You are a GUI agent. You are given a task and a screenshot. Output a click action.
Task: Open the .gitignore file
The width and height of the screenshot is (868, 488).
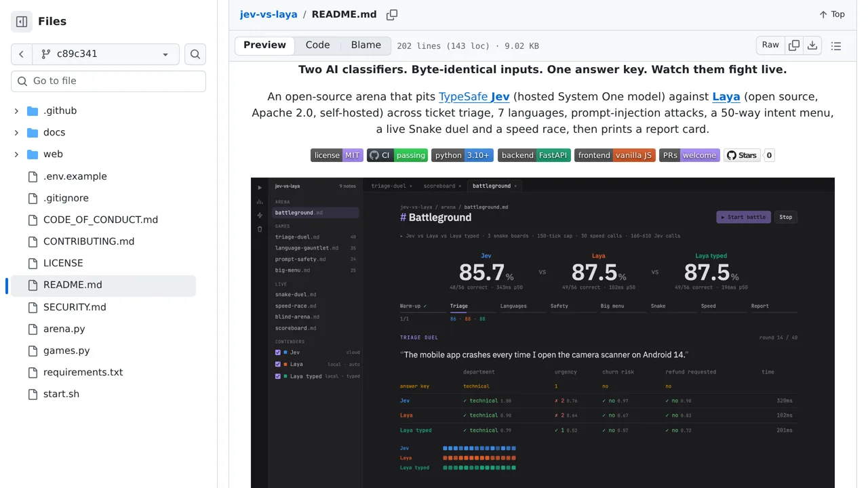point(66,198)
